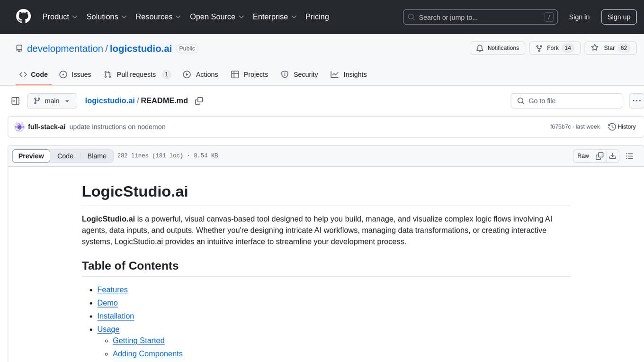644x362 pixels.
Task: Open the Projects tab
Action: (250, 74)
